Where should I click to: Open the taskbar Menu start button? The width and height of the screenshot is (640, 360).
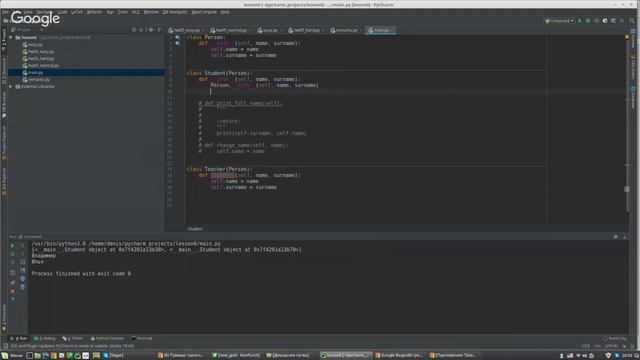[12, 356]
